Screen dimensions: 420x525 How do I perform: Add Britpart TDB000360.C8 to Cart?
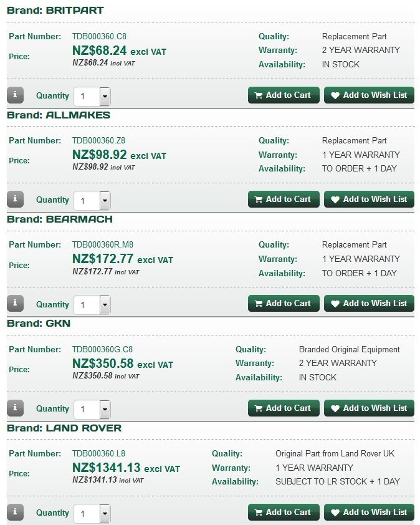(284, 95)
